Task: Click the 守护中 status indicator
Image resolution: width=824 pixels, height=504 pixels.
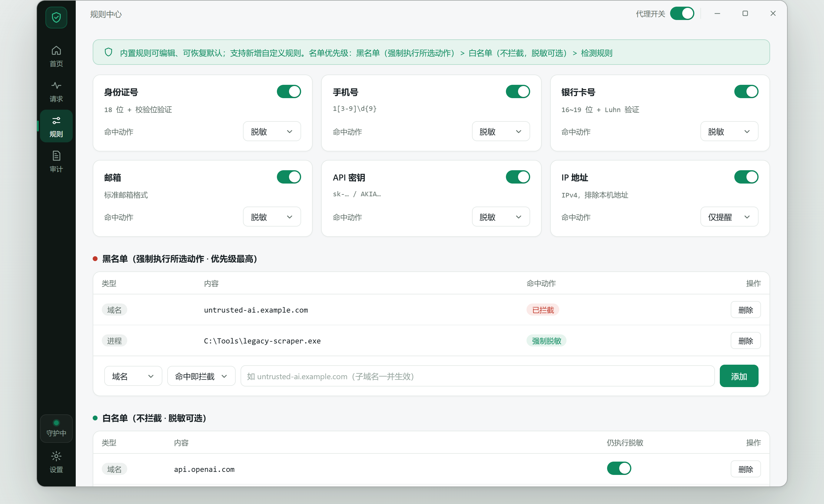Action: coord(56,428)
